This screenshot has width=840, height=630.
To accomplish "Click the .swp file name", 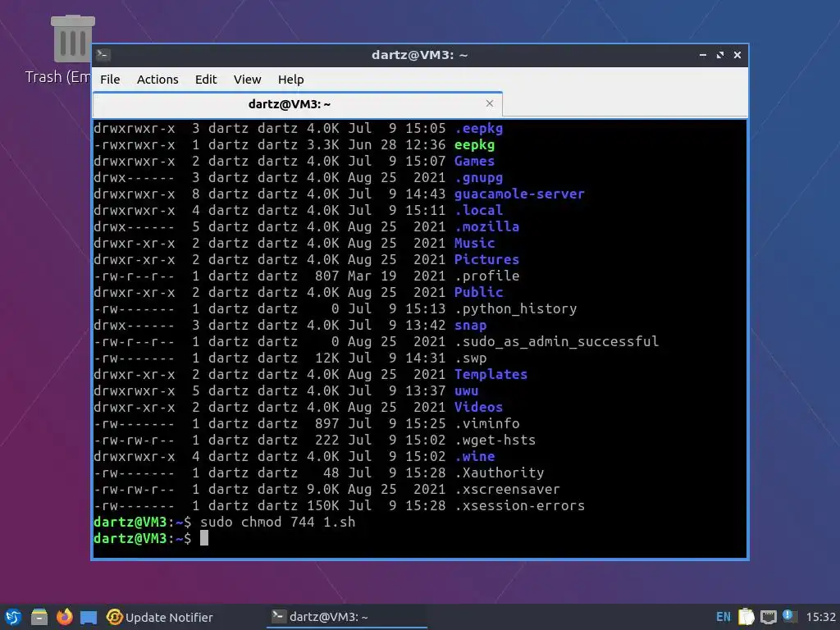I will (x=470, y=358).
